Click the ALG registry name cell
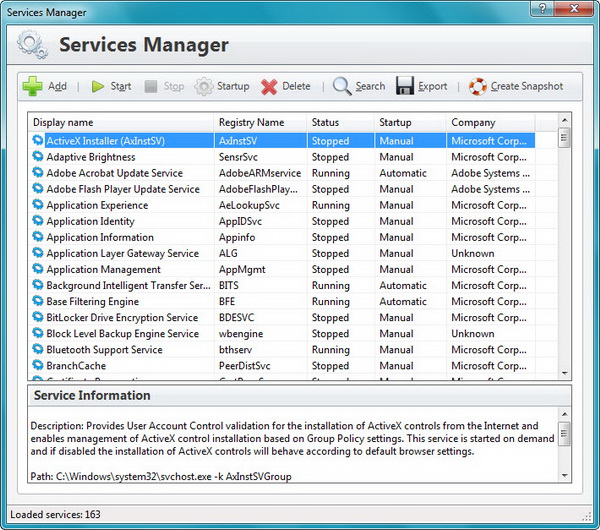 [x=228, y=253]
